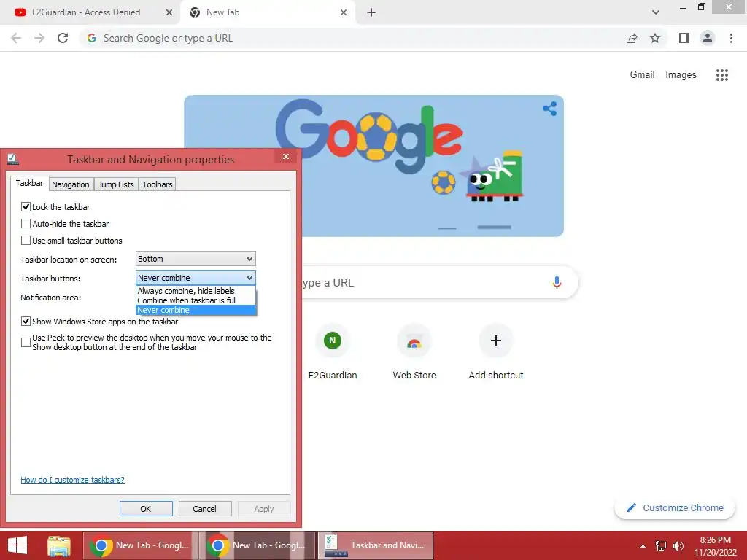The height and width of the screenshot is (560, 747).
Task: Open Google Images link
Action: point(681,75)
